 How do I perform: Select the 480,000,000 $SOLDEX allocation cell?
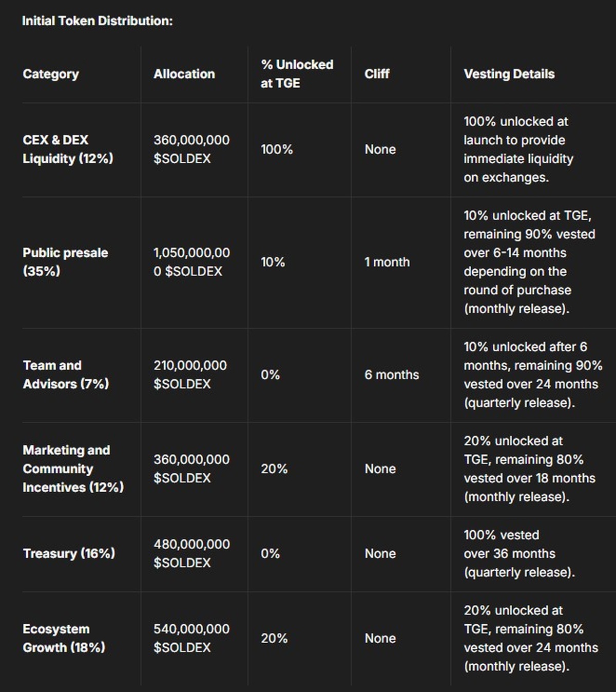(191, 553)
